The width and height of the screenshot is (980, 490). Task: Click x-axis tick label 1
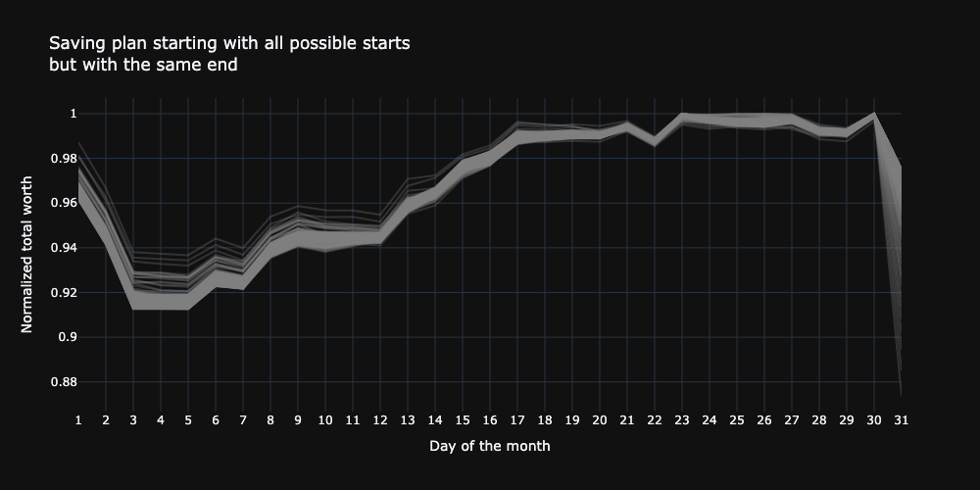pos(78,419)
